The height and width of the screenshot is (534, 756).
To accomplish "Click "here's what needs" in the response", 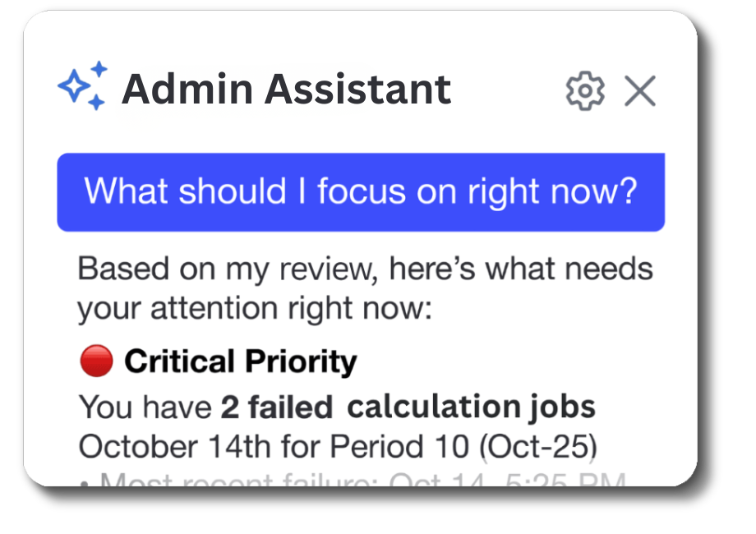I will coord(521,268).
